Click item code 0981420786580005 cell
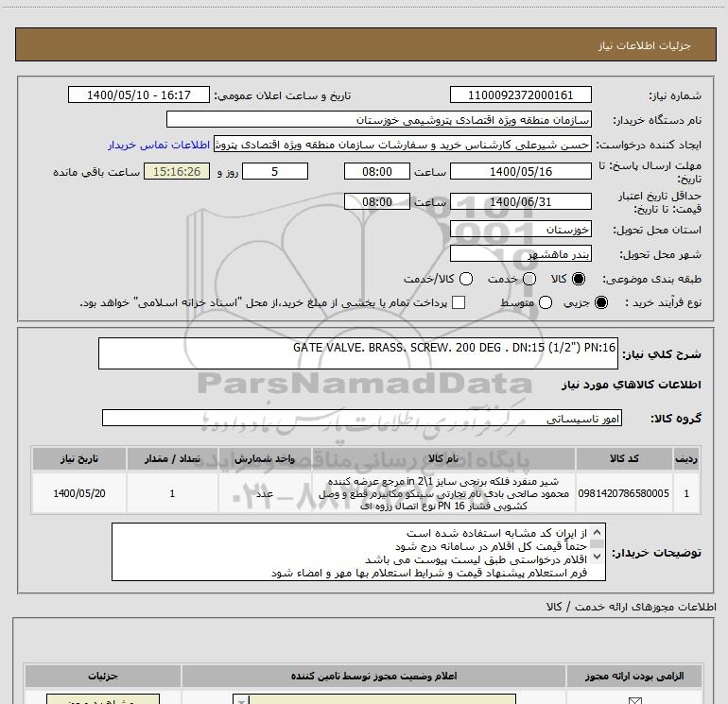This screenshot has width=728, height=704. pos(624,493)
